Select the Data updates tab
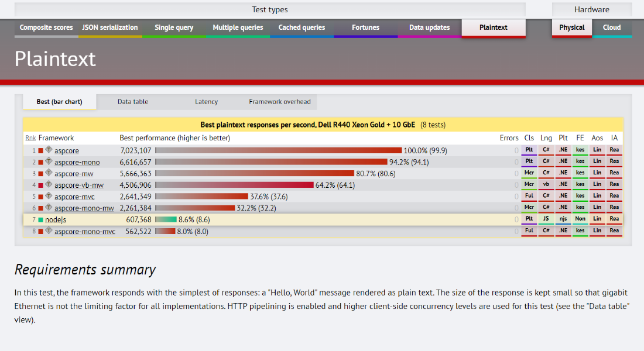644x351 pixels. tap(430, 28)
